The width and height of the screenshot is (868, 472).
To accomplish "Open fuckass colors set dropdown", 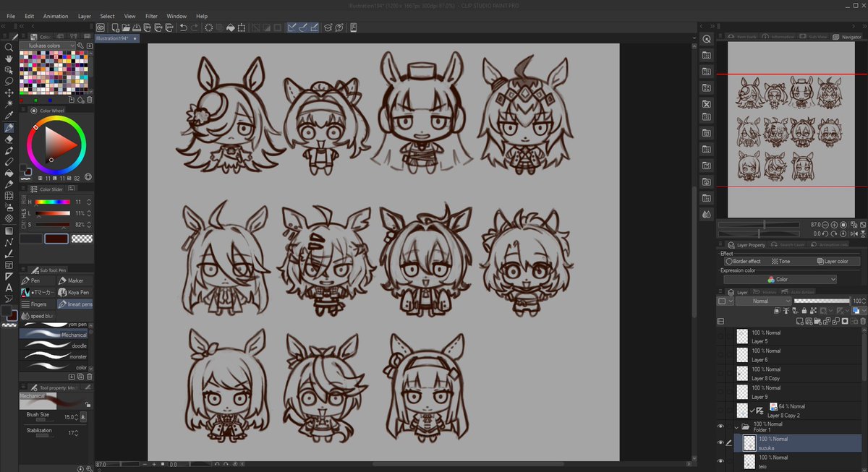I will click(x=47, y=46).
